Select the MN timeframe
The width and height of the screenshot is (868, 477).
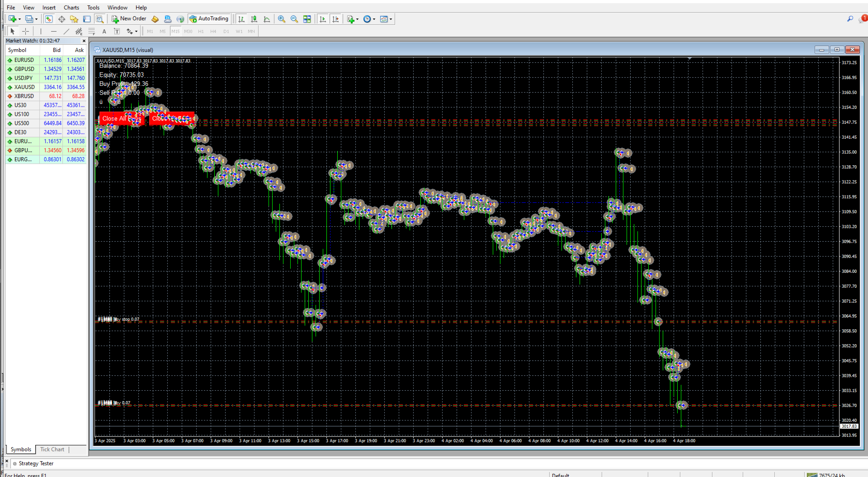[251, 31]
